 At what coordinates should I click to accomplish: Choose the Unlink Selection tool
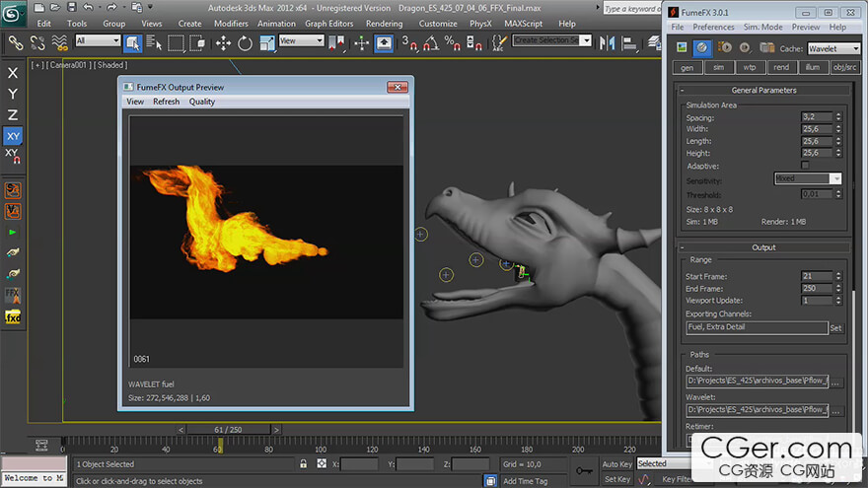click(37, 42)
